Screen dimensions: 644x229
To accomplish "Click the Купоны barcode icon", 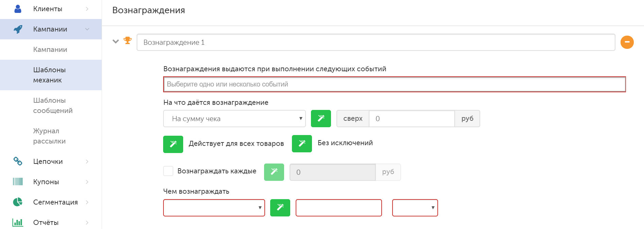I will point(18,182).
